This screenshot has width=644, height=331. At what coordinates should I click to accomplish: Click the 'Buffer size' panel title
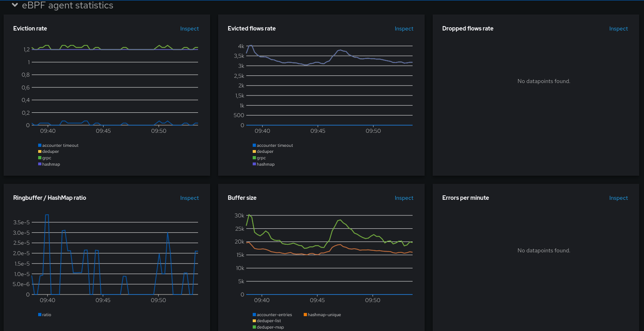pyautogui.click(x=242, y=198)
